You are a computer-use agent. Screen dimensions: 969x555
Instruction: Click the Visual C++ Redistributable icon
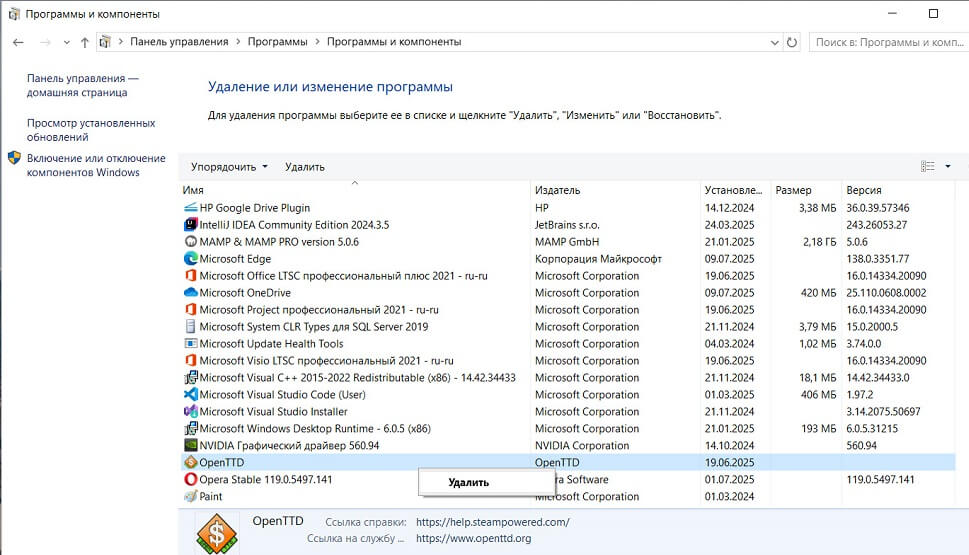191,377
